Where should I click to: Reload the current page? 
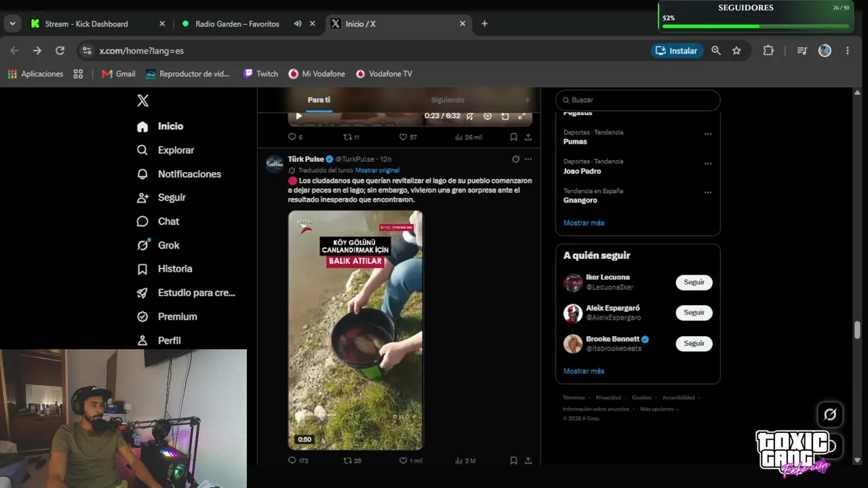pos(60,51)
